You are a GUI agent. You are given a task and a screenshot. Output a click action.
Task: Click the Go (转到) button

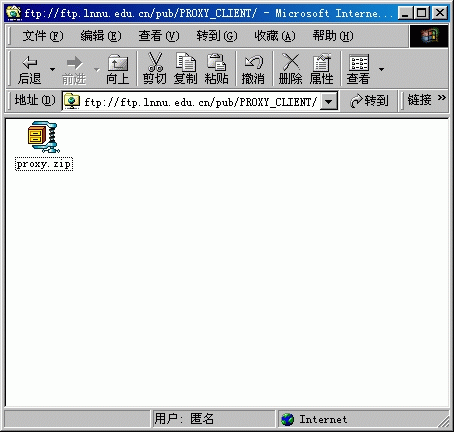369,101
